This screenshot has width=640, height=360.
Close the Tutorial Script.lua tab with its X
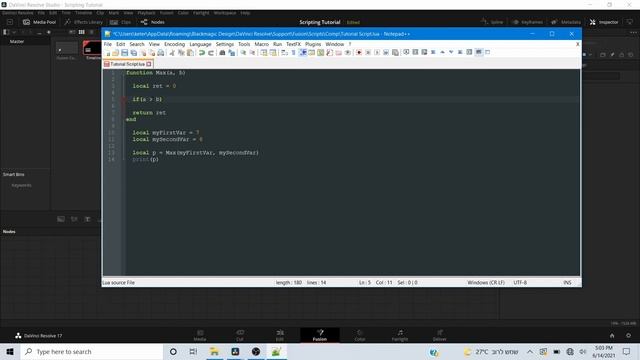149,64
